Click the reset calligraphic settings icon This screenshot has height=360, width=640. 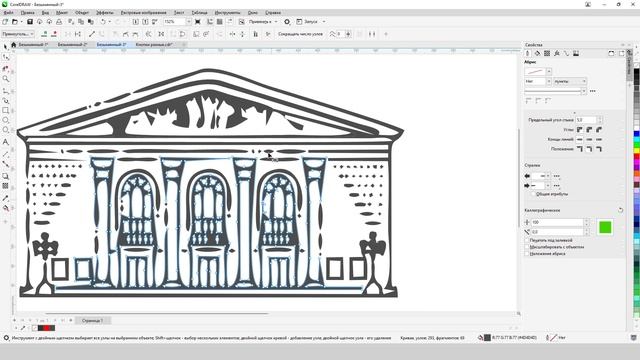point(620,210)
